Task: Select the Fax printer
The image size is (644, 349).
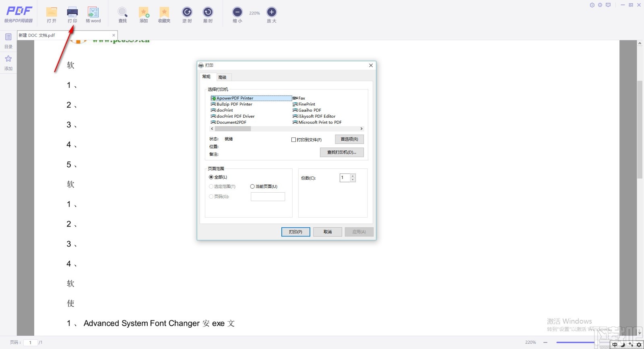Action: tap(299, 98)
